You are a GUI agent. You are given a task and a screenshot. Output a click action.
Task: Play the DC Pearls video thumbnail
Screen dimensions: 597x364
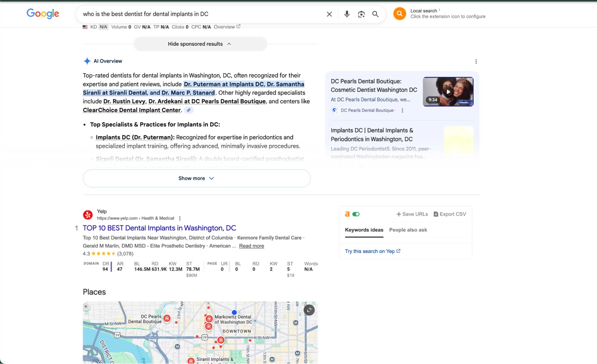point(448,92)
